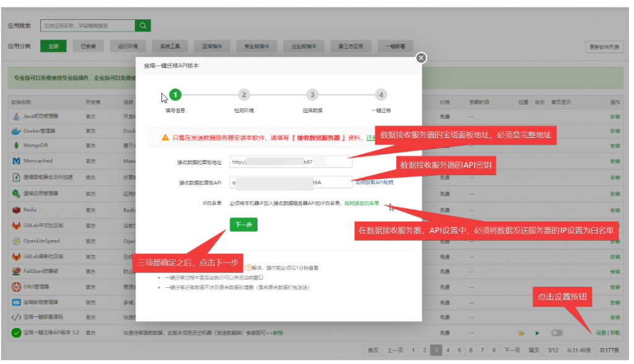The image size is (634, 364).
Task: Click the orange warning triangle icon
Action: pos(165,137)
